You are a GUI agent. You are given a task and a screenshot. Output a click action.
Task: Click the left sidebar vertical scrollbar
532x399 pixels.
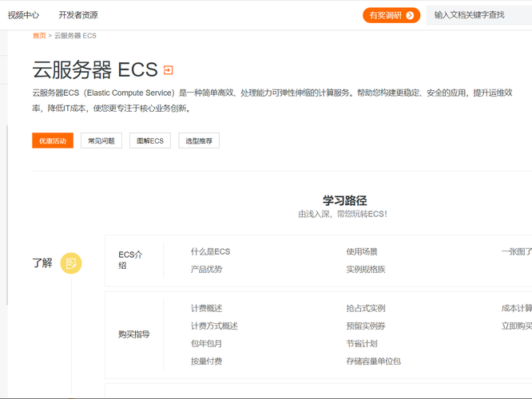(x=7, y=215)
